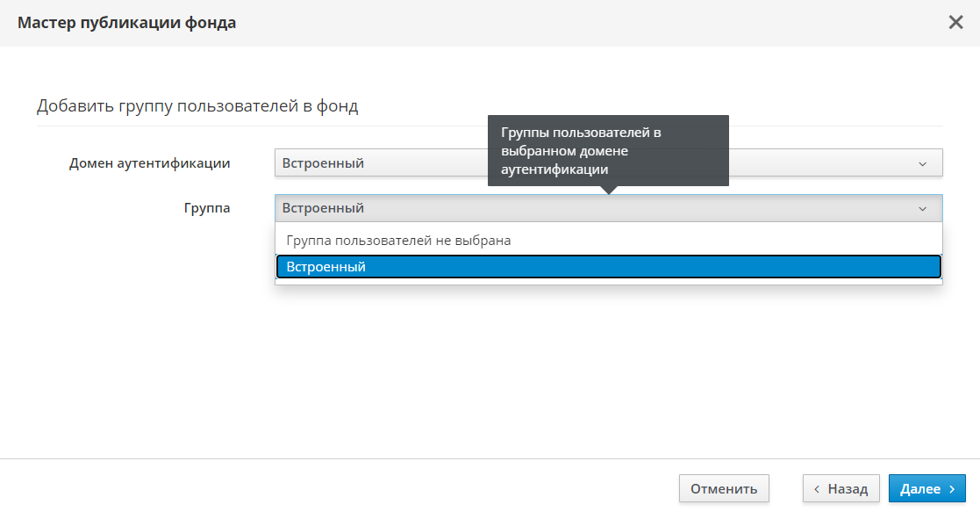Click the "Добавить группу пользователей в фонд" heading

(197, 107)
